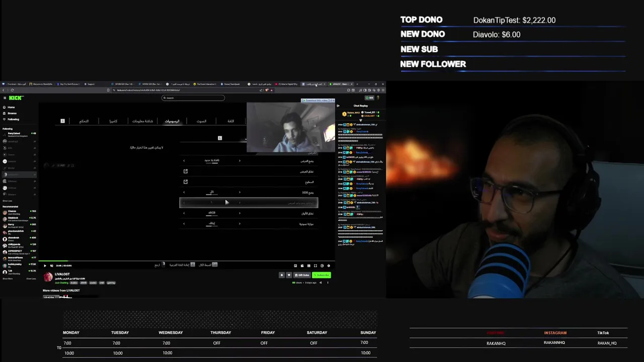Open Harry recommended channel
Viewport: 644px width, 362px height.
(19, 225)
